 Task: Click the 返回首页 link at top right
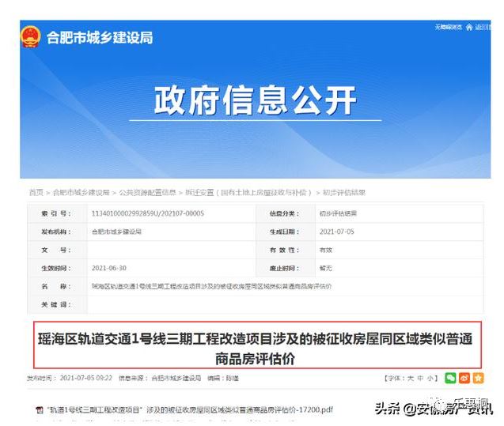[x=484, y=28]
